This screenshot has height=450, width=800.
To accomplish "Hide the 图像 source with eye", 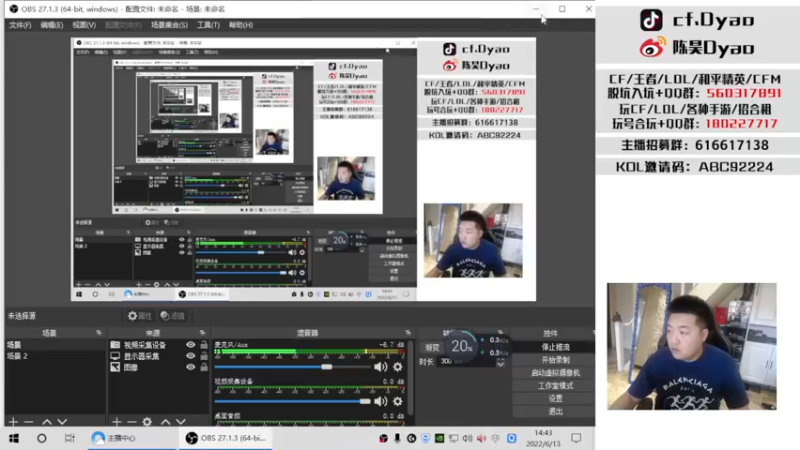I will coord(190,367).
